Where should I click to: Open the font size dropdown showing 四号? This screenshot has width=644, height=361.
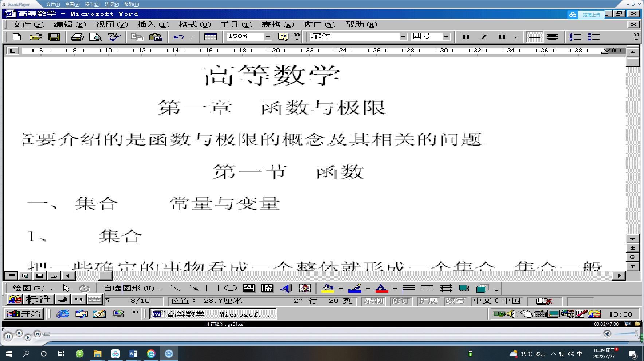tap(446, 37)
